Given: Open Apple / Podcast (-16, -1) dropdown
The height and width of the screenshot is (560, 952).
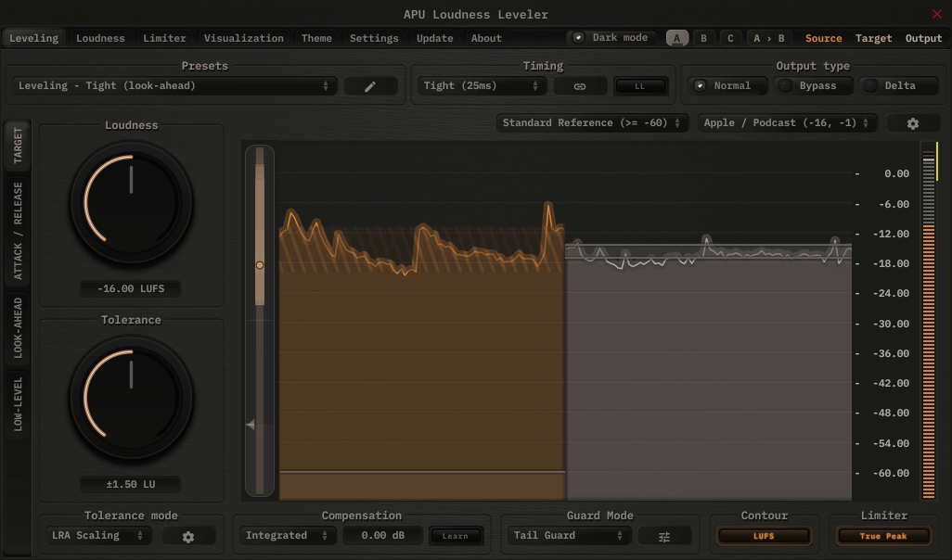Looking at the screenshot, I should [x=786, y=123].
